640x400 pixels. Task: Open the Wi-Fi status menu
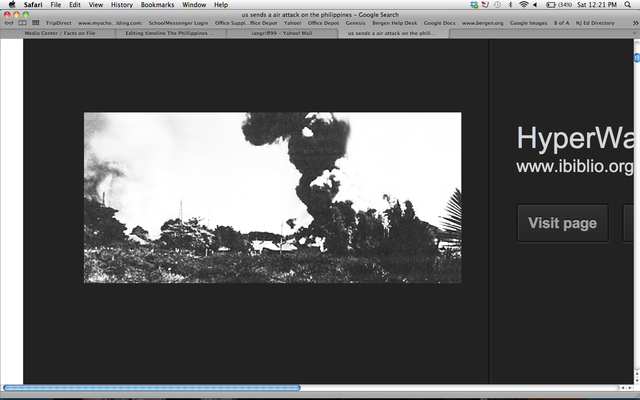524,5
